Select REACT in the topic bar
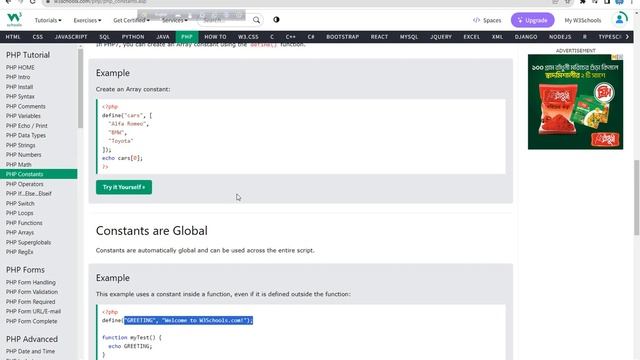 click(x=379, y=37)
